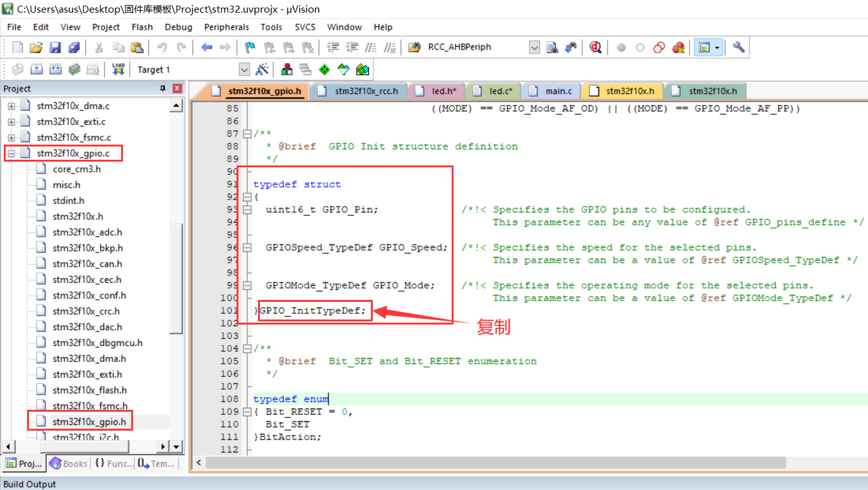Collapse the enum fold at line 109

246,412
